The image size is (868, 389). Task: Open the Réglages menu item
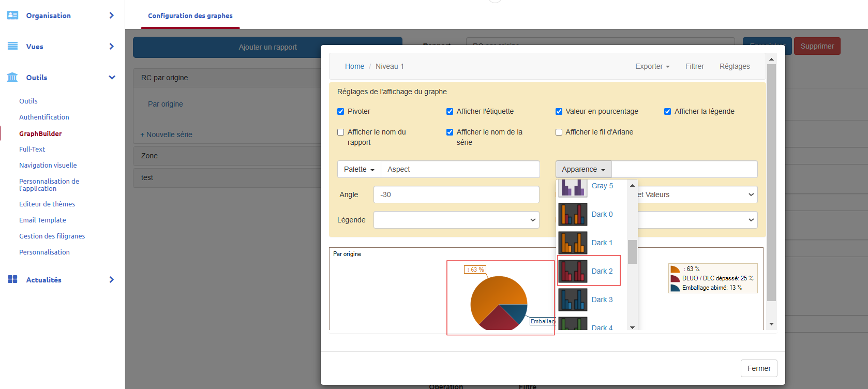(x=734, y=66)
